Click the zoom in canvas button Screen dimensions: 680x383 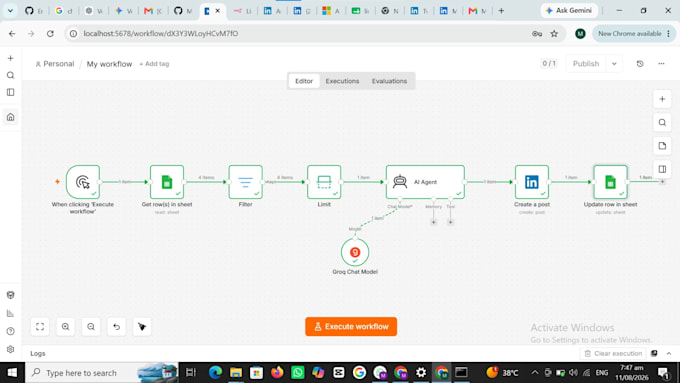pos(65,327)
